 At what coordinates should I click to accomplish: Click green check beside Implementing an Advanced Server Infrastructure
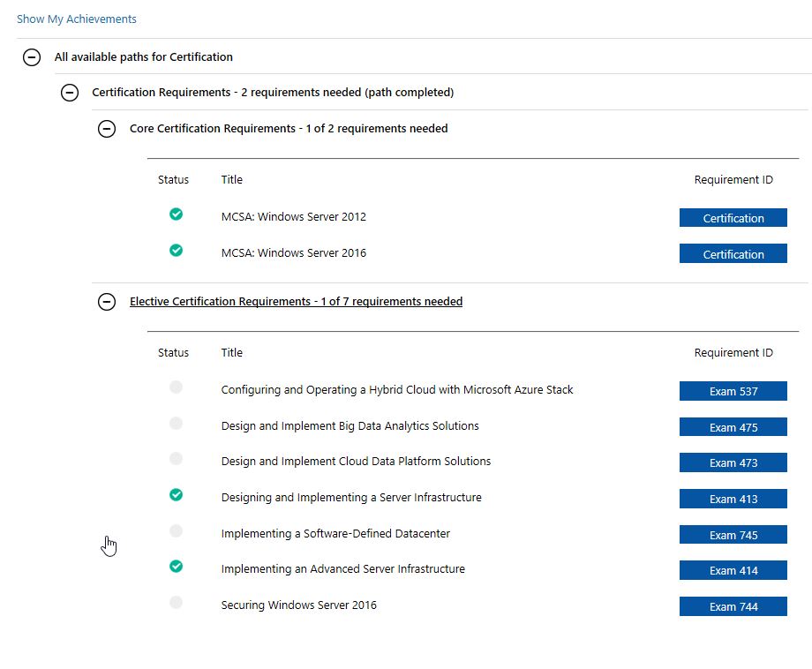176,566
